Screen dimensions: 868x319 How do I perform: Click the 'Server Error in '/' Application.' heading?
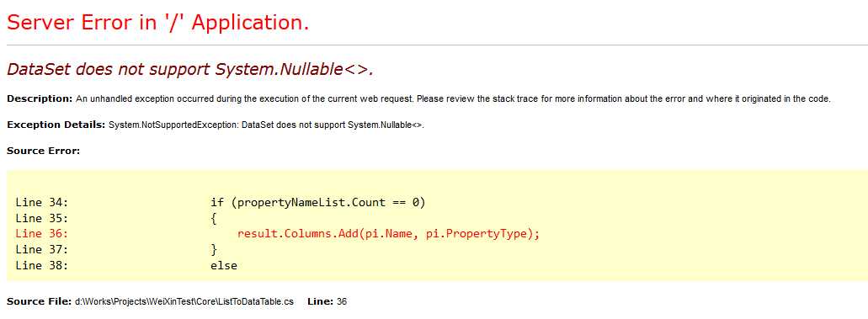pos(157,23)
